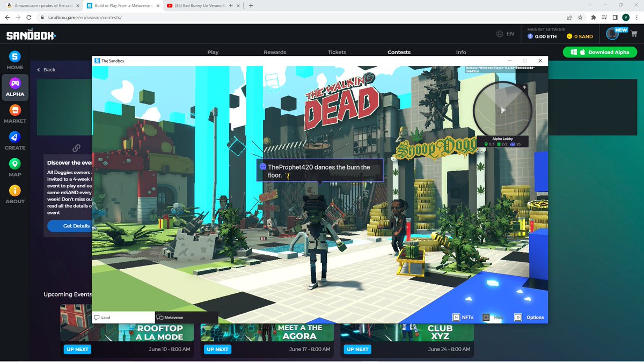Click the Ethereum balance icon
Viewport: 644px width, 362px height.
click(530, 36)
